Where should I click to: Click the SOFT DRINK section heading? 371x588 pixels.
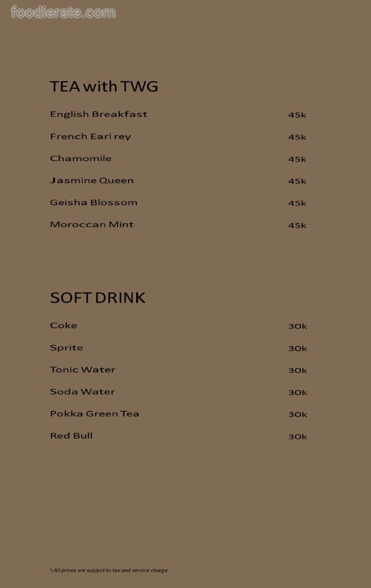(98, 298)
